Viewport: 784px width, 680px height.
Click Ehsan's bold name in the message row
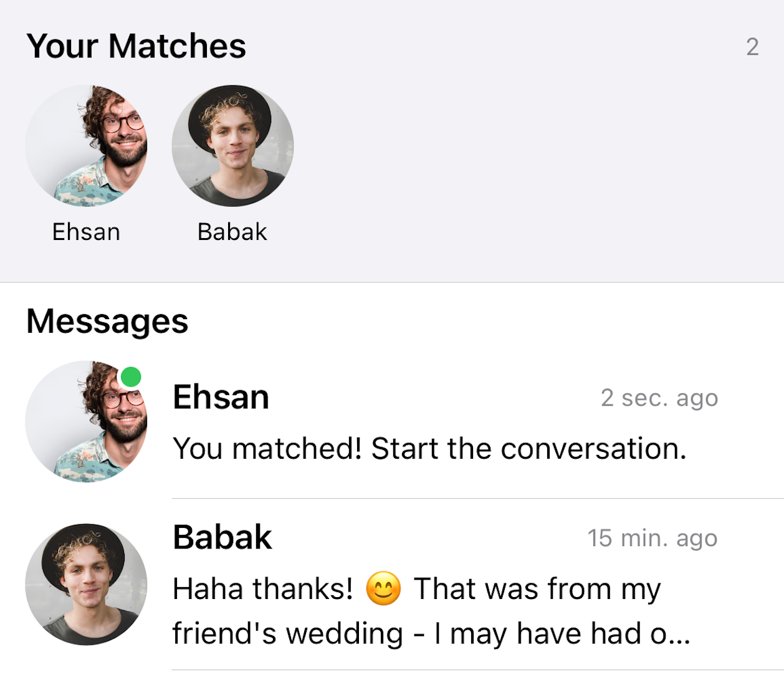tap(221, 397)
